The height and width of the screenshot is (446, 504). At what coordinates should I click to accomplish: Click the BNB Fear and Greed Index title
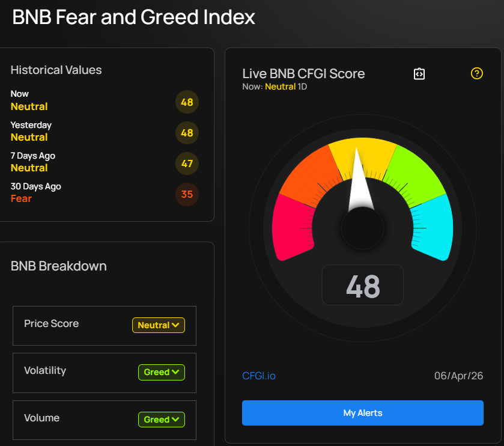pyautogui.click(x=134, y=17)
